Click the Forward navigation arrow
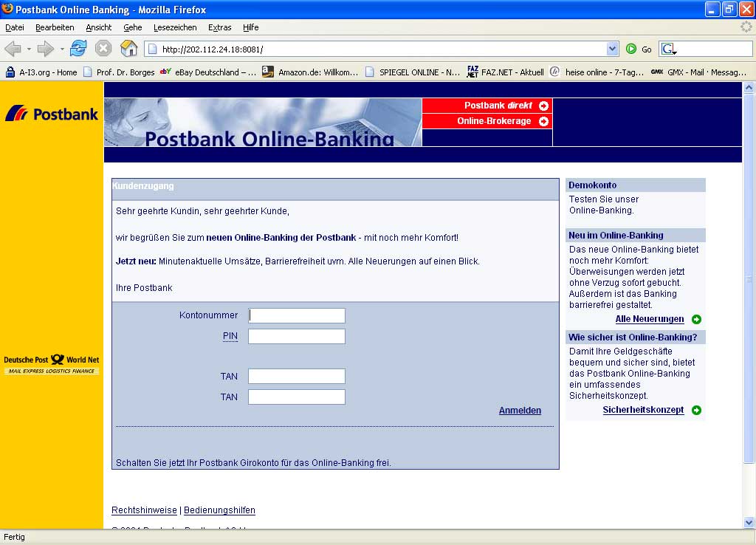Screen dimensions: 756x545 (45, 49)
